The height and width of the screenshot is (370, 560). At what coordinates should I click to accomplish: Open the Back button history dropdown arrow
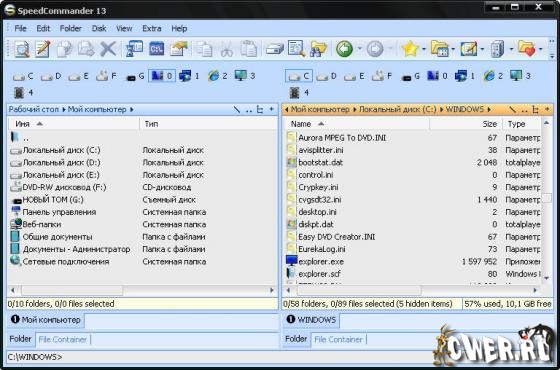pyautogui.click(x=359, y=49)
